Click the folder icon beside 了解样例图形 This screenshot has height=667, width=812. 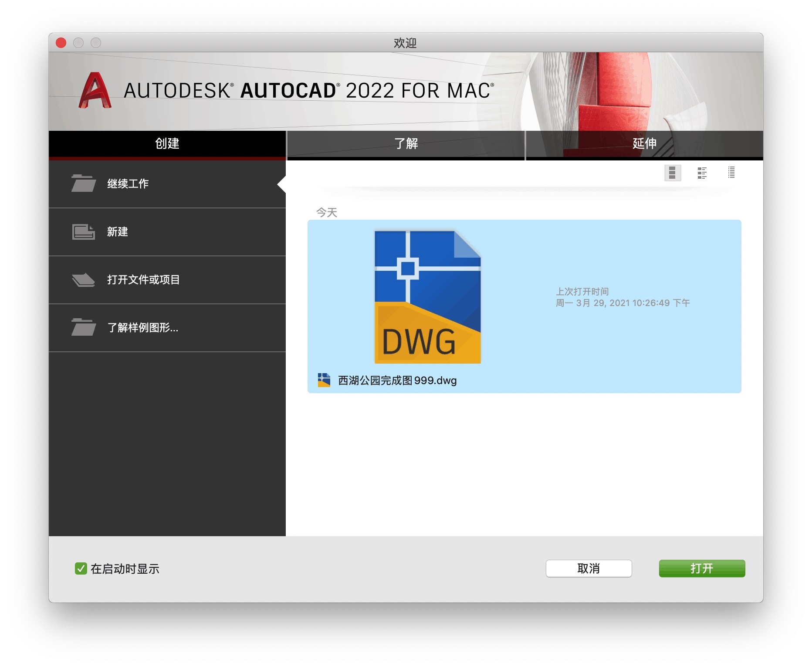pyautogui.click(x=83, y=327)
